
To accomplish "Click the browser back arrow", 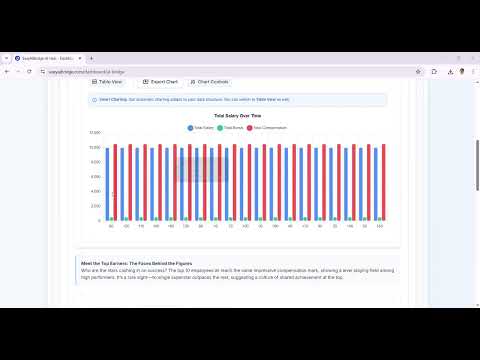I will pos(7,71).
